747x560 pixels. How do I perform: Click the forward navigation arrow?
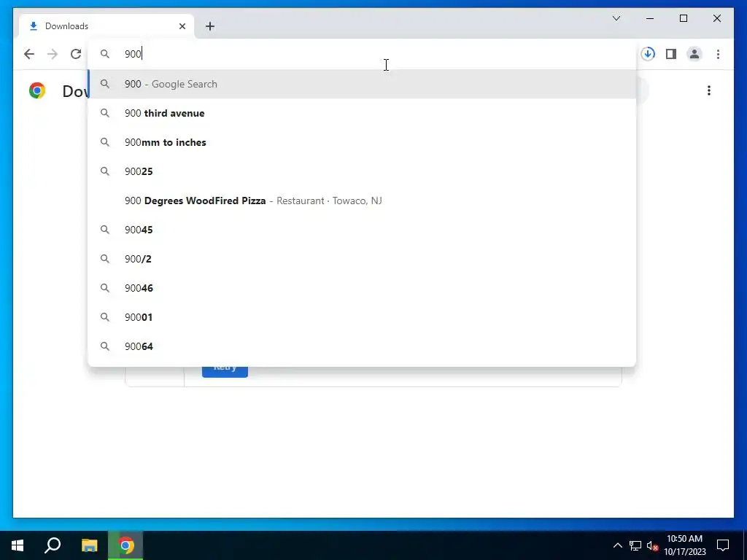pos(53,54)
